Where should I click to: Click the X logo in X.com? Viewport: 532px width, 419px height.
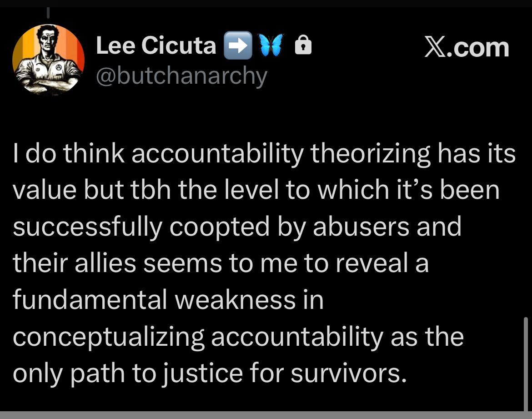(x=435, y=47)
